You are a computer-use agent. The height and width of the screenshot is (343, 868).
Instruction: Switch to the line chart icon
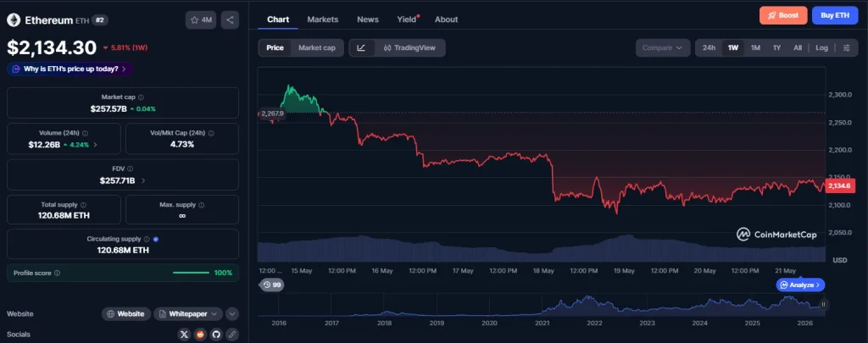(x=361, y=47)
